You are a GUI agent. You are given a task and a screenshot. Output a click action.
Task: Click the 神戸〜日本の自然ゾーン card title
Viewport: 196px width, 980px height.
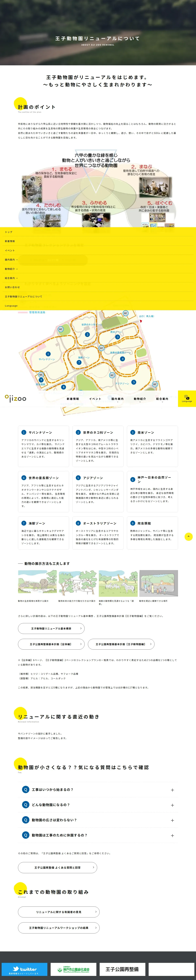pyautogui.click(x=155, y=479)
